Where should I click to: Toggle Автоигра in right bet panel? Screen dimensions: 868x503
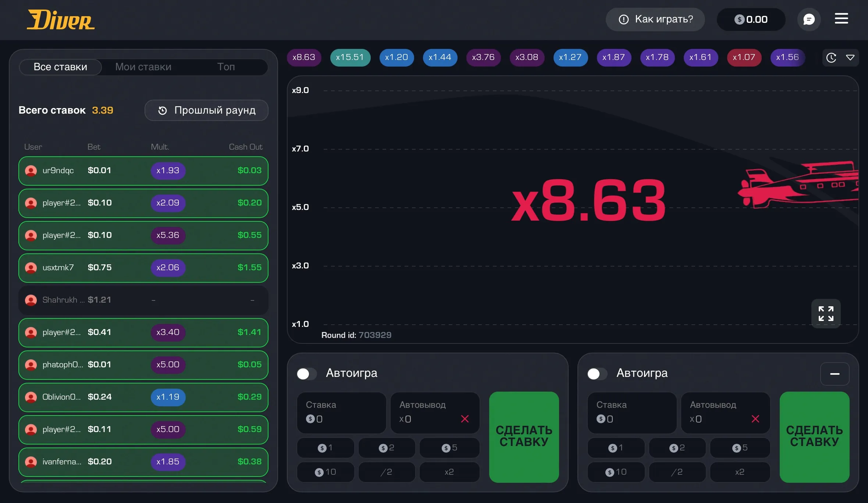coord(597,374)
